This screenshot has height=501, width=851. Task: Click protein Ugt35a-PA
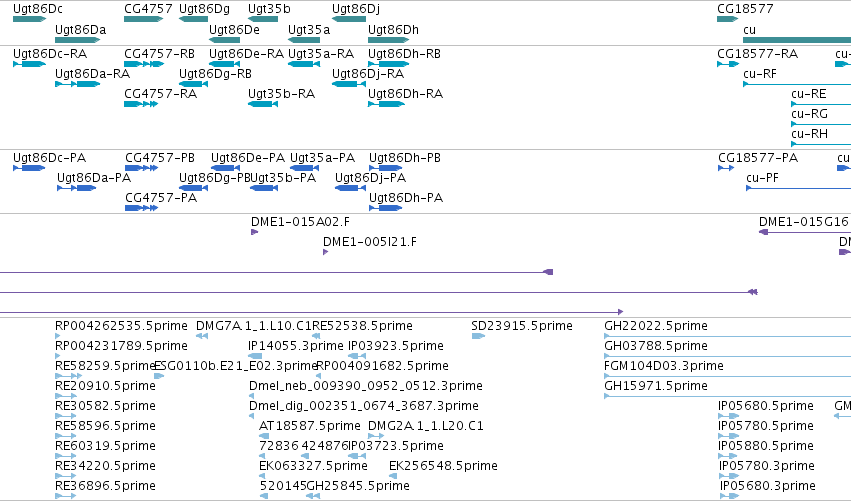pos(304,168)
